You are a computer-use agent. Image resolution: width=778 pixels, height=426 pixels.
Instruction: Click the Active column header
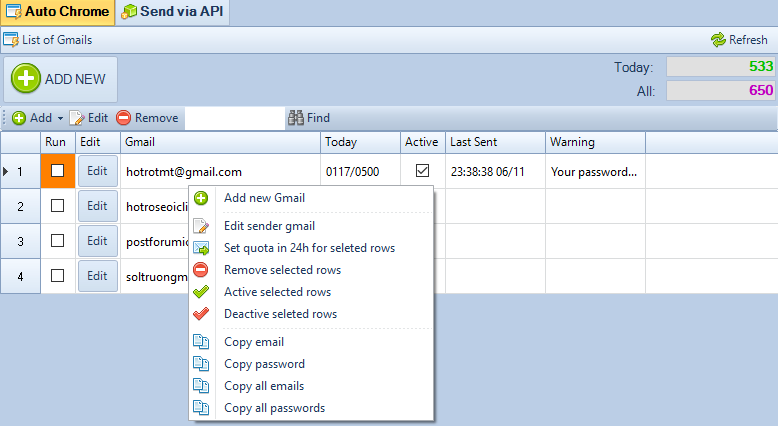point(423,142)
